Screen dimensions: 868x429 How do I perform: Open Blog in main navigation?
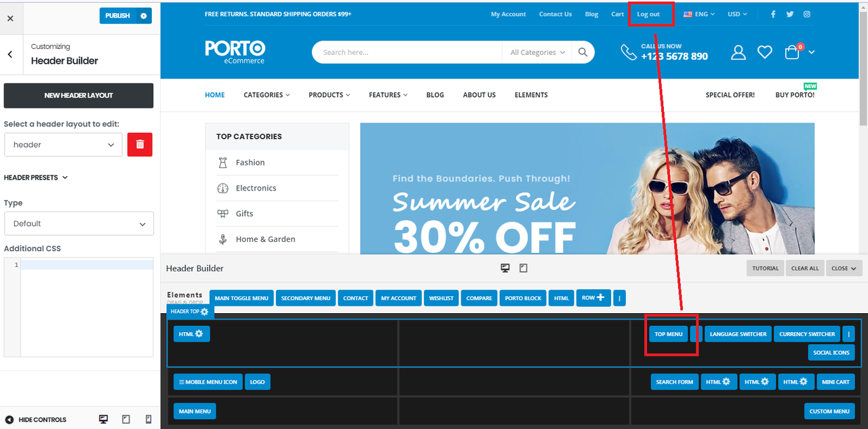tap(435, 95)
